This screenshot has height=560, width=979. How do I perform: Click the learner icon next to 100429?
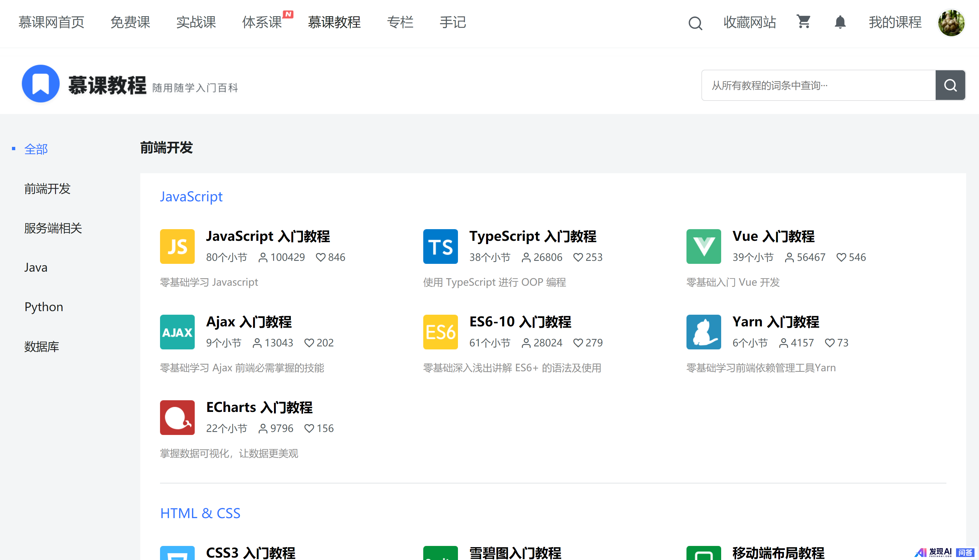tap(263, 257)
